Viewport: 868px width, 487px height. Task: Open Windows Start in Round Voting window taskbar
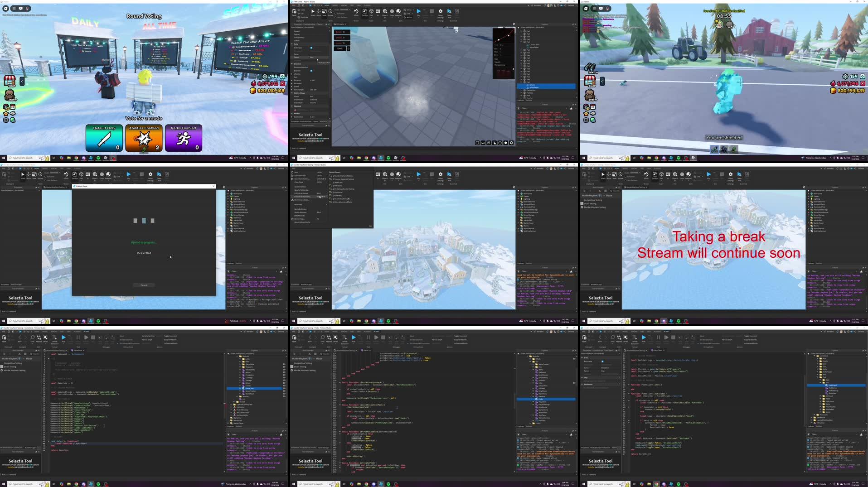pos(3,158)
